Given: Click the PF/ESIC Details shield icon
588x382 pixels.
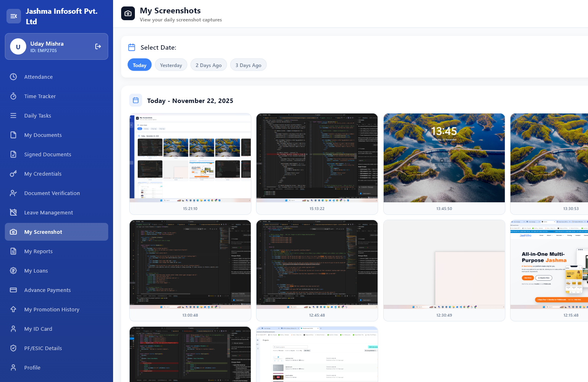Looking at the screenshot, I should (x=13, y=348).
